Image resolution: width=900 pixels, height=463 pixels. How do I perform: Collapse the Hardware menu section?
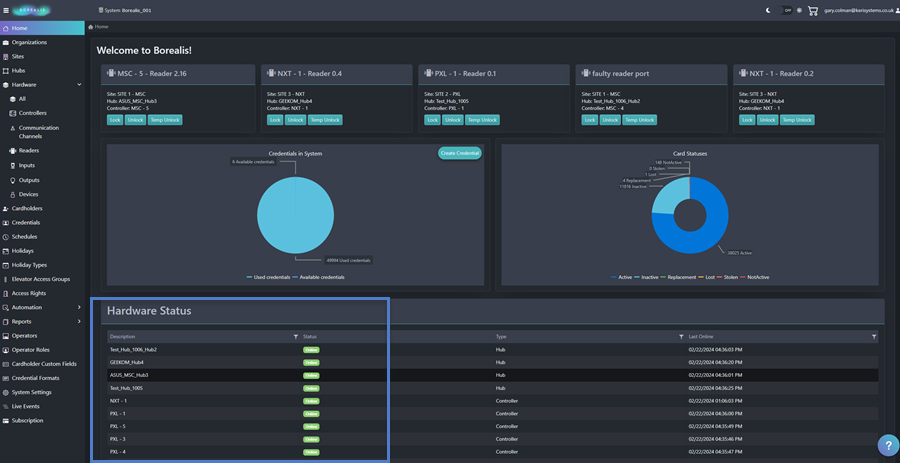(x=79, y=85)
